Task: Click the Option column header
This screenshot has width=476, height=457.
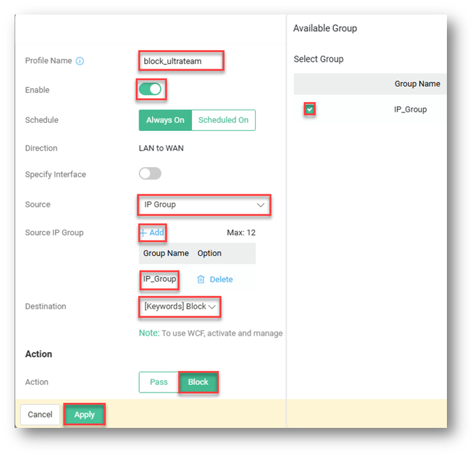Action: 209,253
